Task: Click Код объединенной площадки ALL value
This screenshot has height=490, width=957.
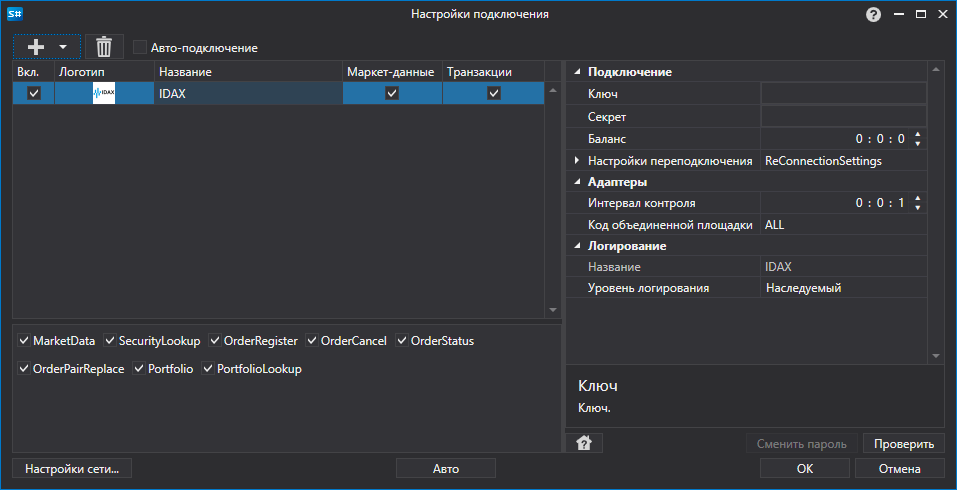Action: 843,225
